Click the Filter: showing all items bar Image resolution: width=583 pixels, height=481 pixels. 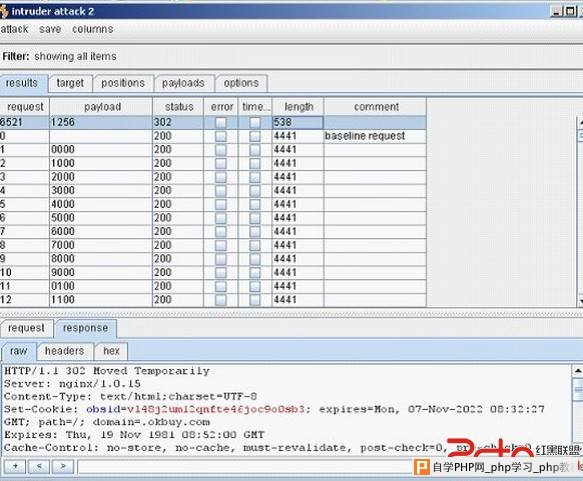[x=292, y=57]
